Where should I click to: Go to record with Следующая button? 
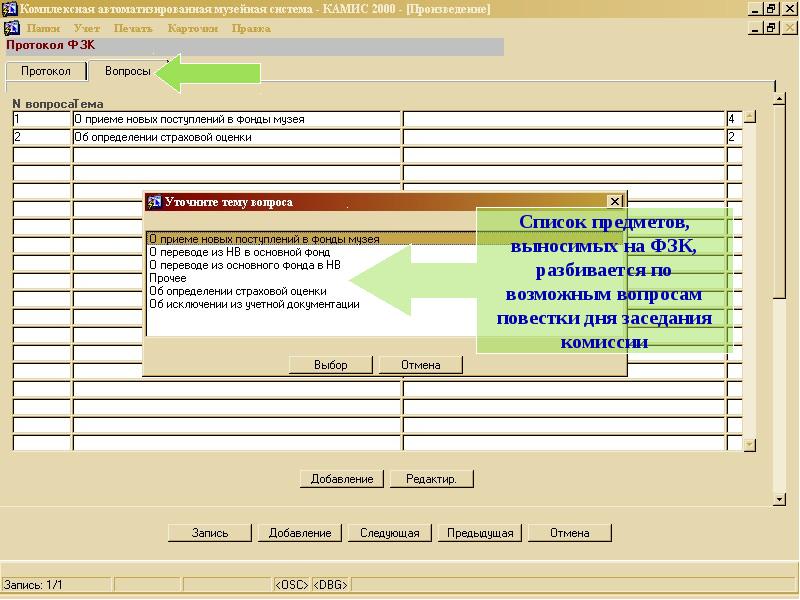coord(389,533)
